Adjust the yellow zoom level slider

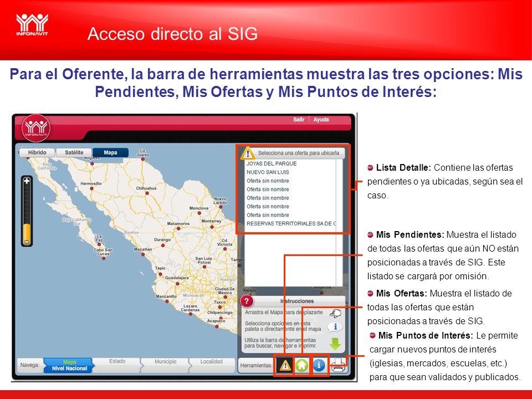pos(27,234)
